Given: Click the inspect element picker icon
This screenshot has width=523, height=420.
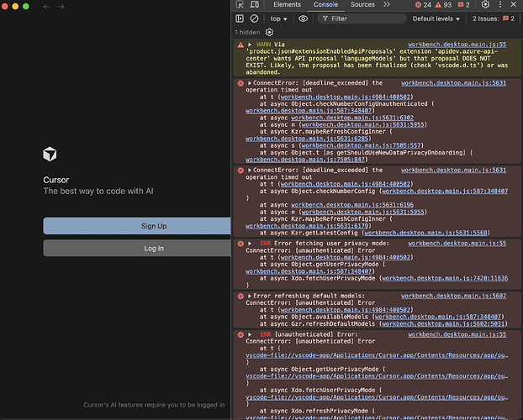Looking at the screenshot, I should click(240, 4).
